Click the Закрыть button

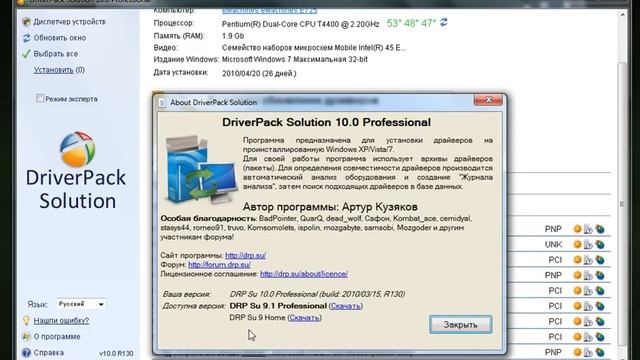460,324
